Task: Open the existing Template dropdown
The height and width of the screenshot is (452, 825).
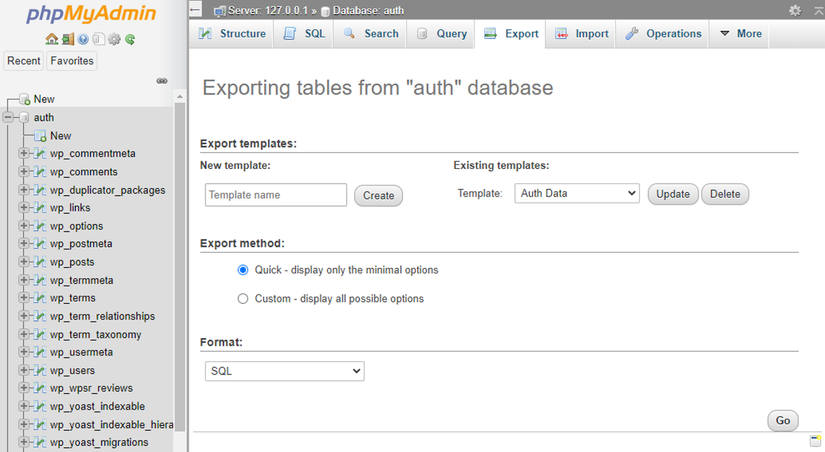Action: click(x=577, y=193)
